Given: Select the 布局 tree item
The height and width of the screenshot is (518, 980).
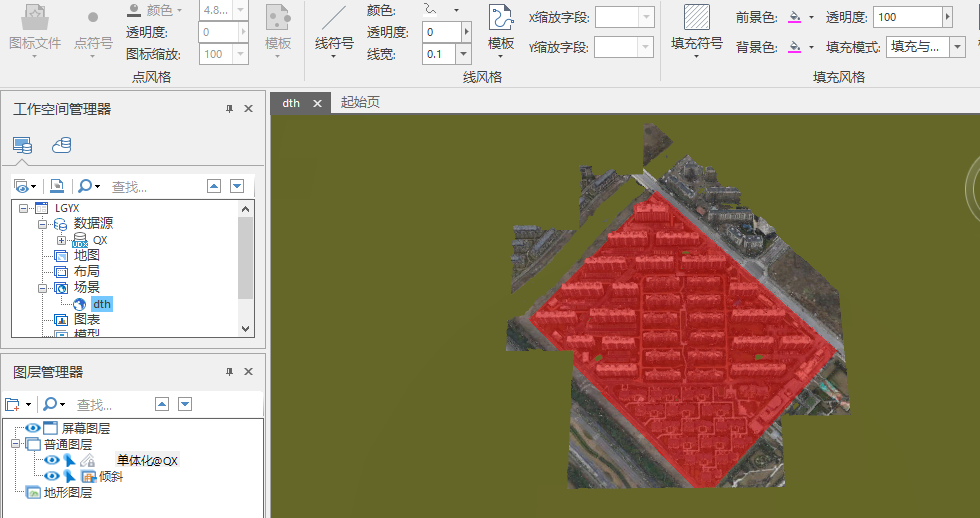Looking at the screenshot, I should (86, 271).
